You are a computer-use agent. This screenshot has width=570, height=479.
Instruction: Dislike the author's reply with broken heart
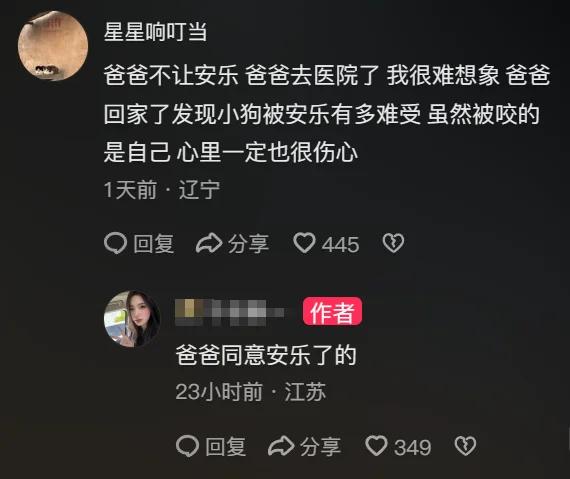pyautogui.click(x=465, y=446)
